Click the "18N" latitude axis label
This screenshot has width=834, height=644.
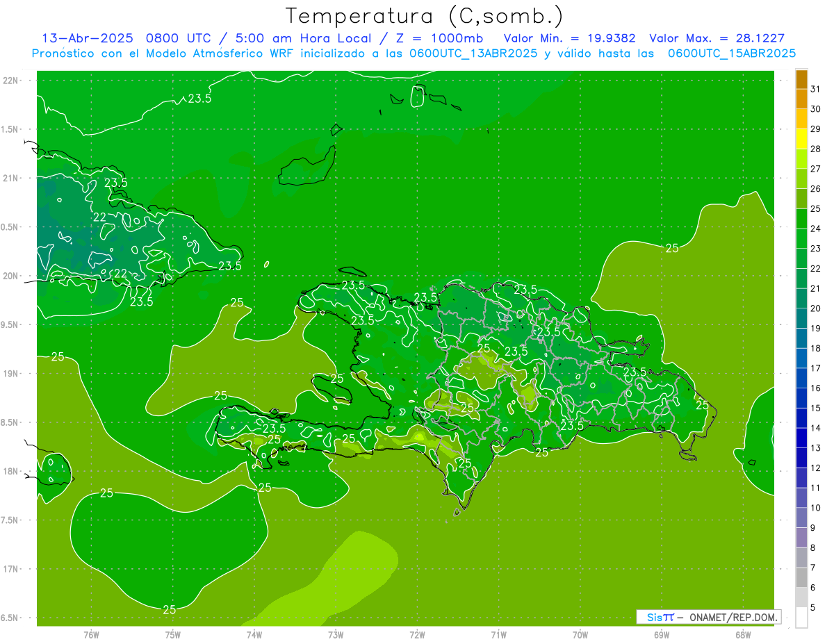coord(11,471)
